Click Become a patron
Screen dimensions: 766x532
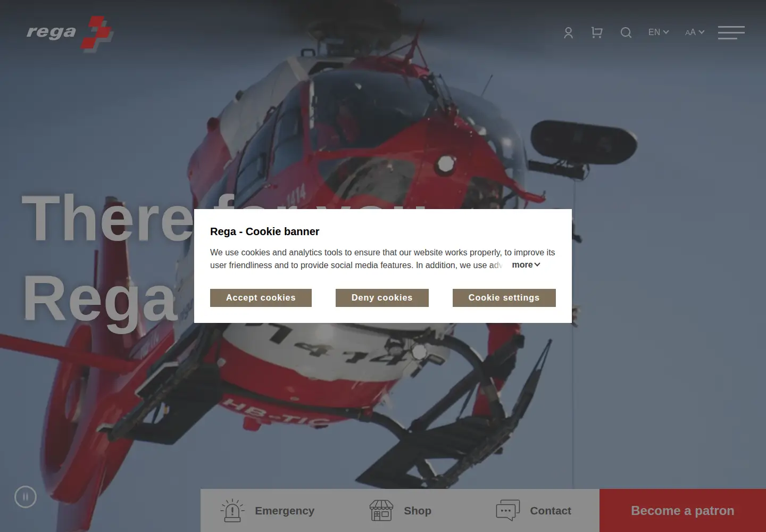click(682, 511)
